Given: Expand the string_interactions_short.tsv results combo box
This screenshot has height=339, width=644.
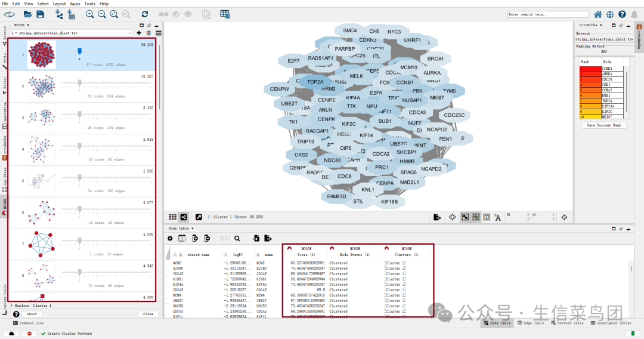Looking at the screenshot, I should [72, 33].
